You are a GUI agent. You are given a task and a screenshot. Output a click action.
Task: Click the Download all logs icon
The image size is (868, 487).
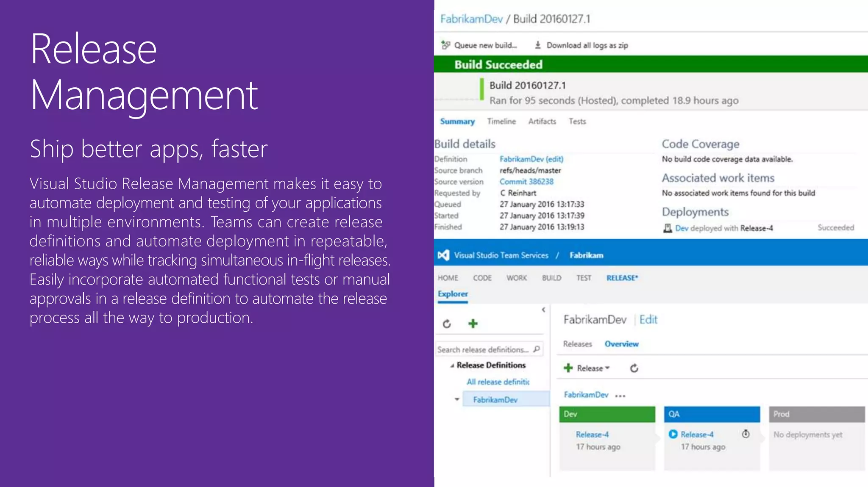537,45
